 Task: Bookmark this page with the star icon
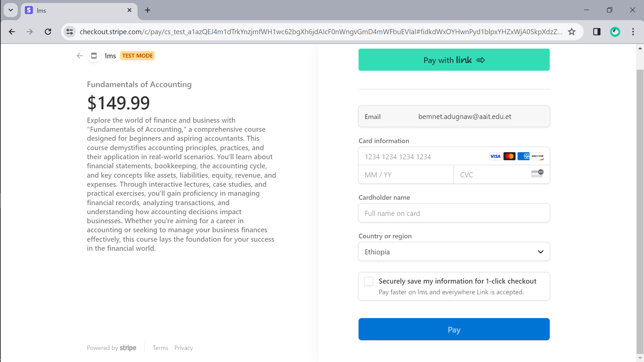(x=572, y=32)
